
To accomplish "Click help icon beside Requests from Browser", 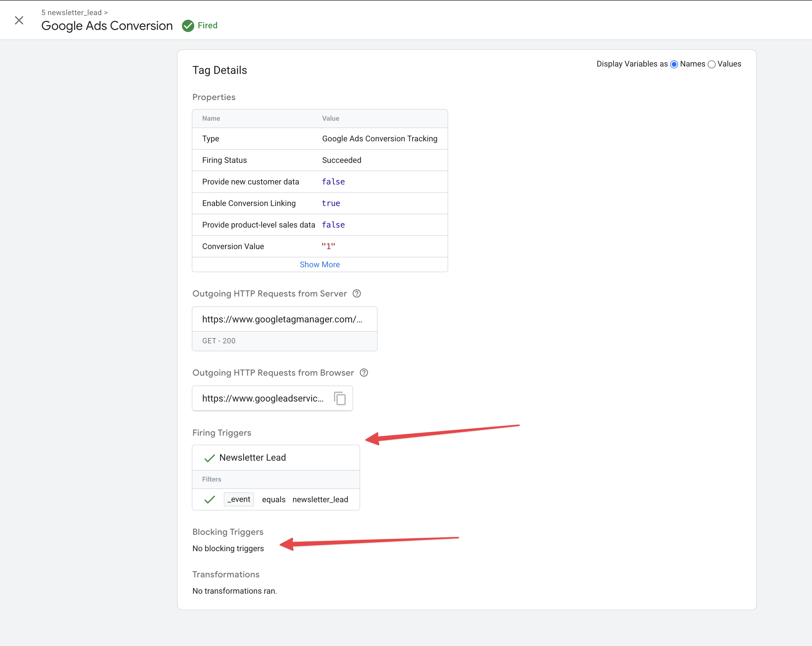I will click(364, 373).
